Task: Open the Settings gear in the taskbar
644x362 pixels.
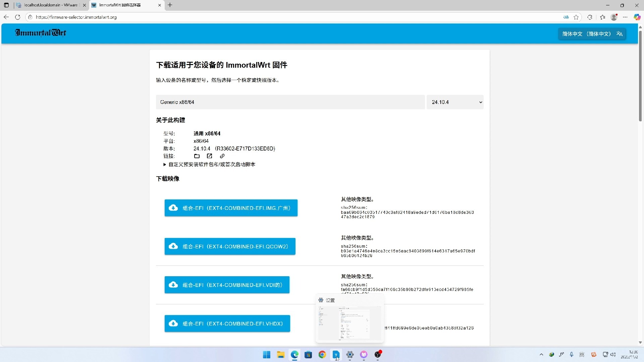Action: 350,355
